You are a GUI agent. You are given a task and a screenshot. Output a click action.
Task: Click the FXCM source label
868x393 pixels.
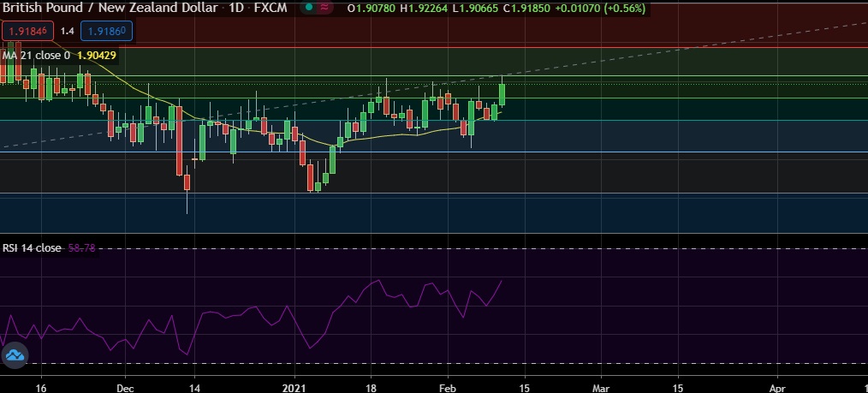(271, 9)
